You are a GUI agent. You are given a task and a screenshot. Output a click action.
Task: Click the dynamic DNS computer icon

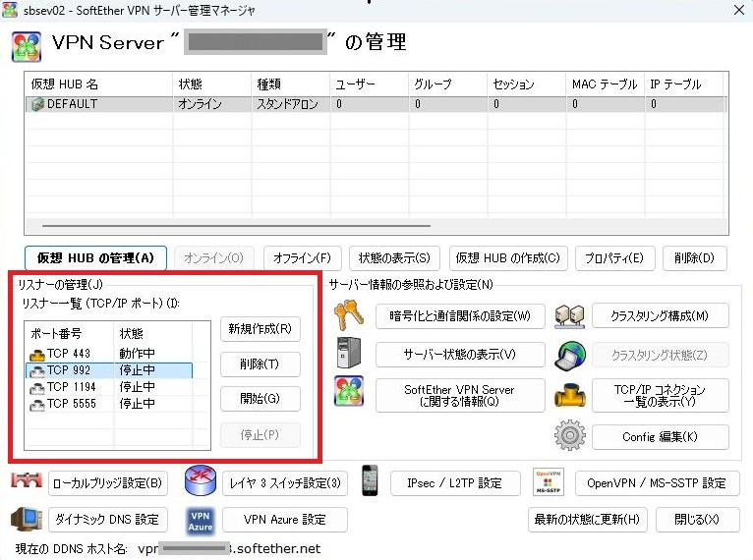tap(27, 519)
